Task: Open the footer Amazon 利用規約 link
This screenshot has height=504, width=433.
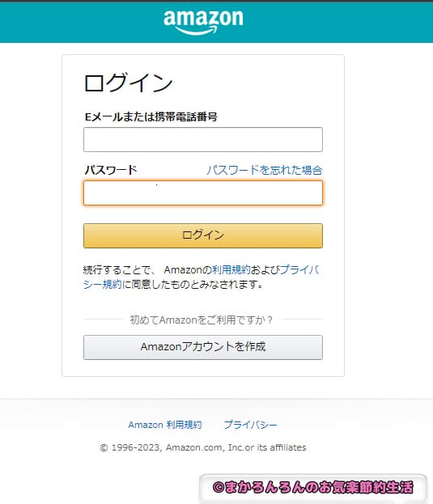Action: coord(165,425)
